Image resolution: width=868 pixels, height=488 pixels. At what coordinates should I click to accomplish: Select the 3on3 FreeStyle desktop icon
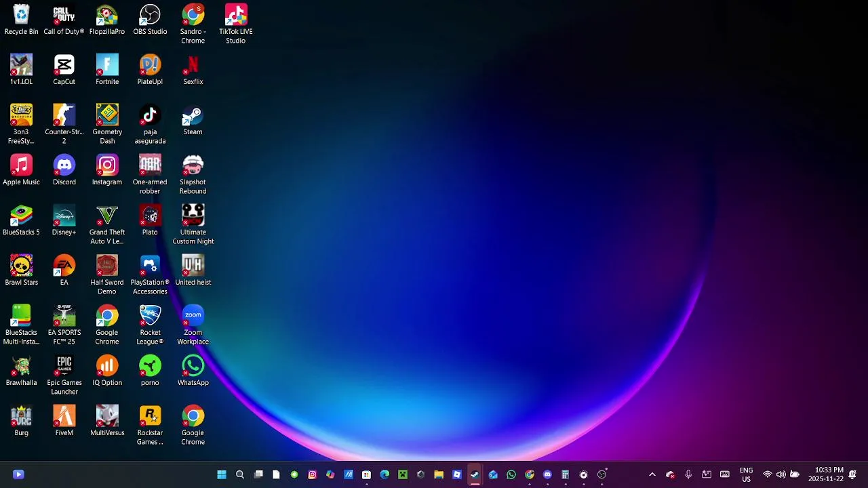21,125
